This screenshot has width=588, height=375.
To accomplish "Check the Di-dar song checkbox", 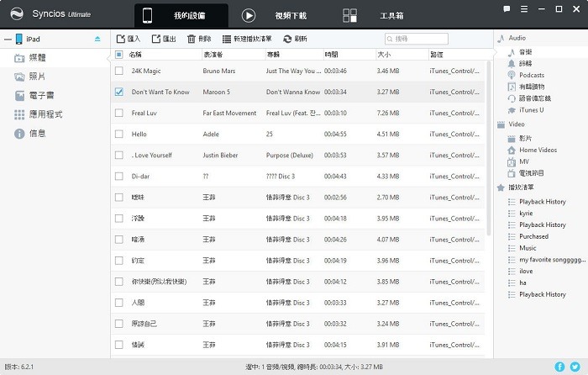I will coord(119,176).
